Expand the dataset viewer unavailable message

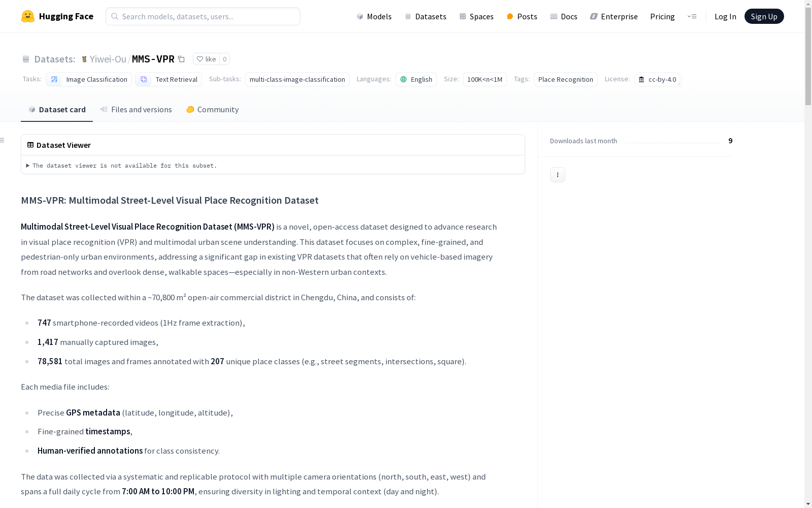(x=122, y=166)
